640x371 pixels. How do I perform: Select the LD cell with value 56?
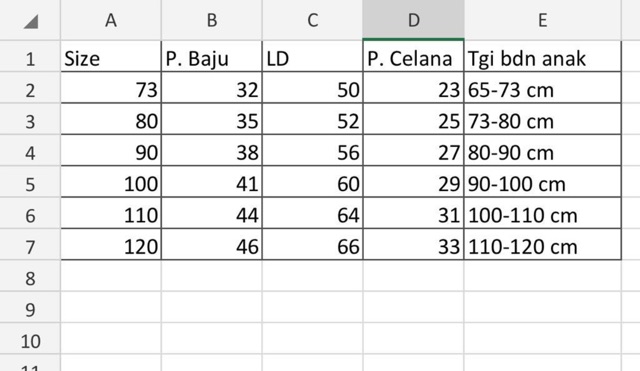pos(313,151)
